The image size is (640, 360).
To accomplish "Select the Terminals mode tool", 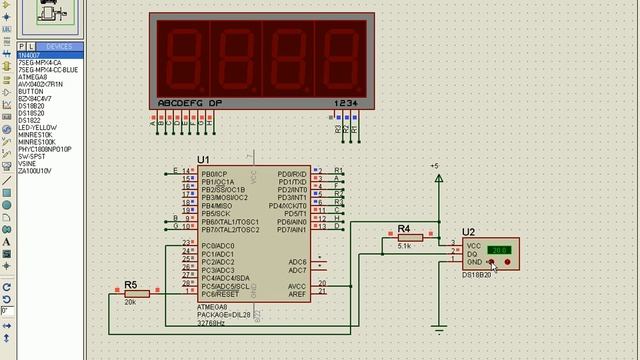I will pos(7,80).
